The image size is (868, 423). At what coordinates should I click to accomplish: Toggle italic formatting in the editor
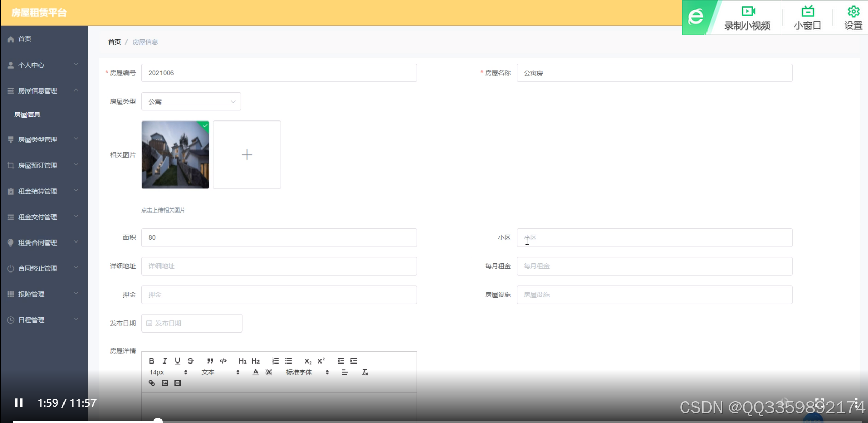pos(165,361)
